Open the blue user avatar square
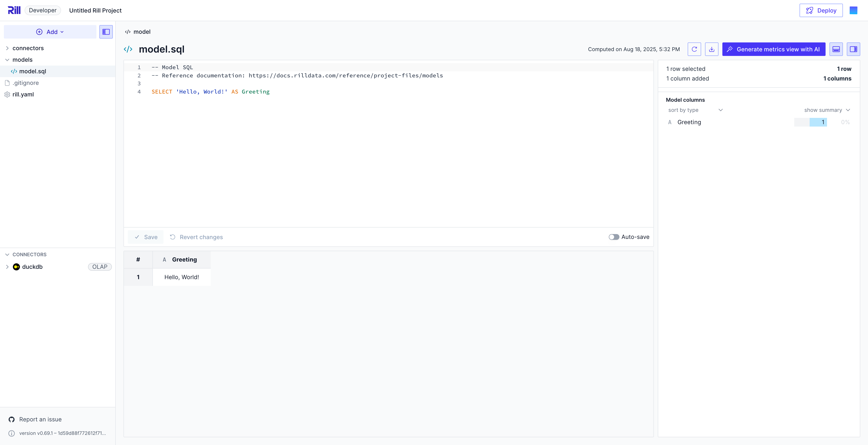Screen dimensions: 868x445 pos(853,10)
